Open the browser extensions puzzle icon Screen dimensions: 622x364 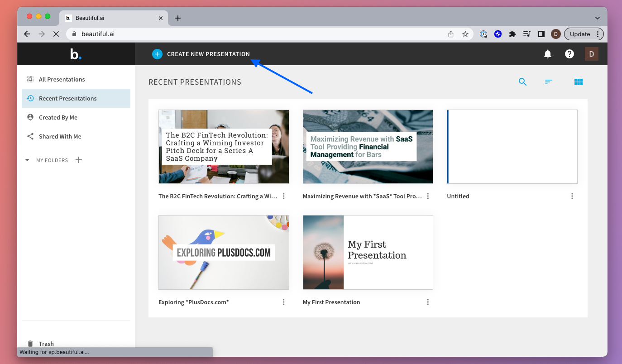pyautogui.click(x=512, y=34)
